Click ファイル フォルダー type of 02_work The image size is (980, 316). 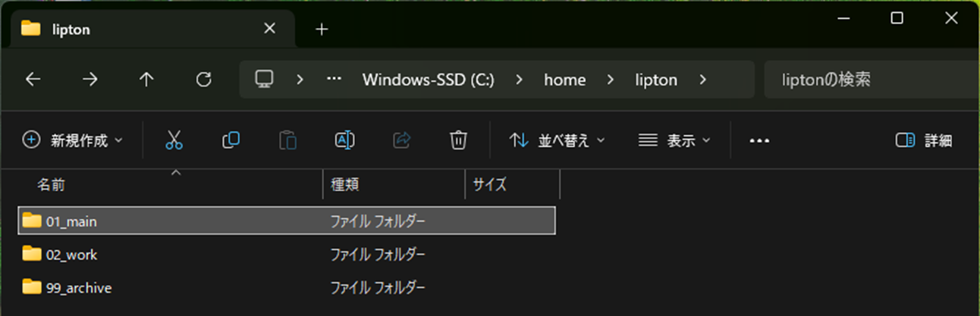pos(378,255)
